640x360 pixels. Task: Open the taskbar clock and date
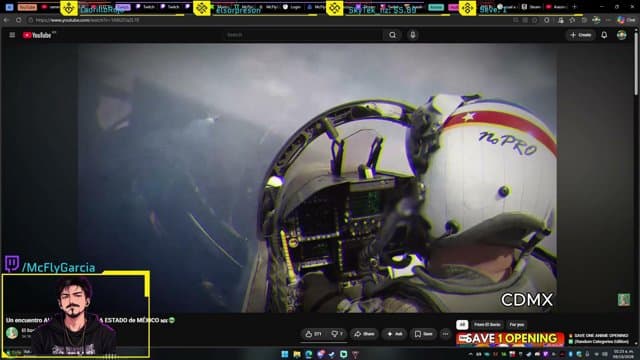click(622, 353)
